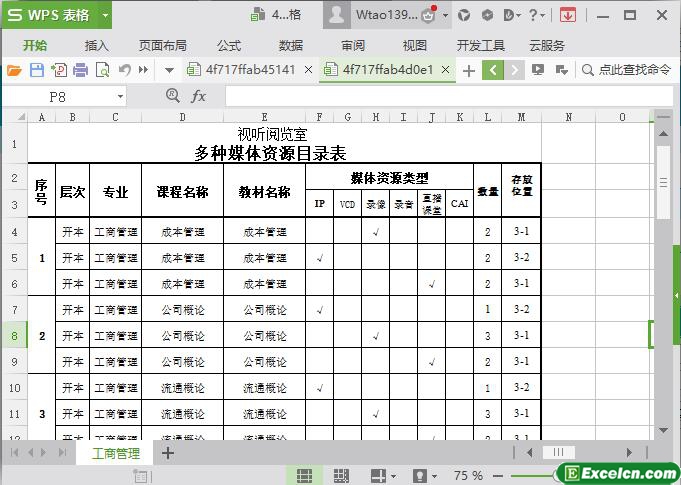Switch to Page Break Preview view
Viewport: 681px width, 485px height.
341,475
